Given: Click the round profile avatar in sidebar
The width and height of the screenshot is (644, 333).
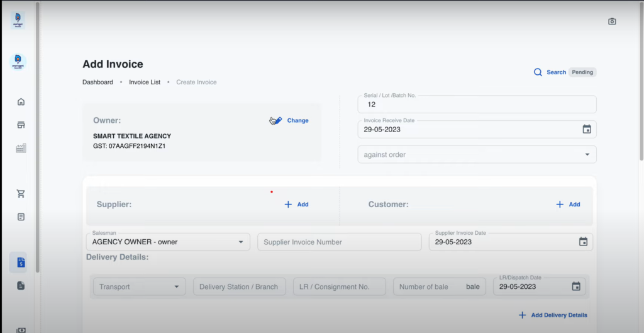Looking at the screenshot, I should [x=18, y=62].
